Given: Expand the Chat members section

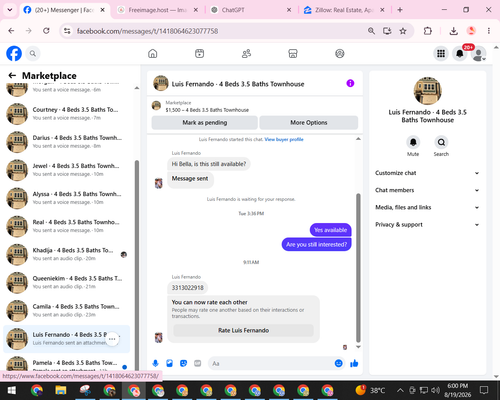Looking at the screenshot, I should [427, 190].
